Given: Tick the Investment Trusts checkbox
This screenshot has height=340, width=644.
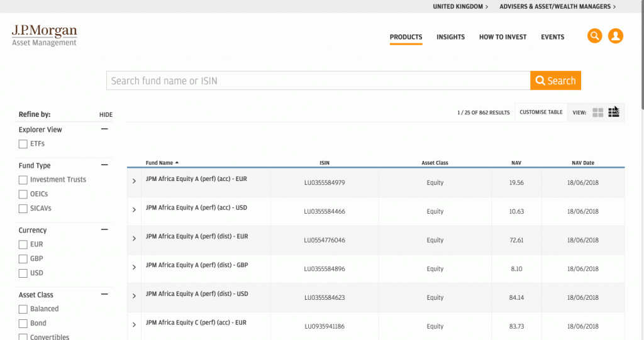Looking at the screenshot, I should point(23,180).
